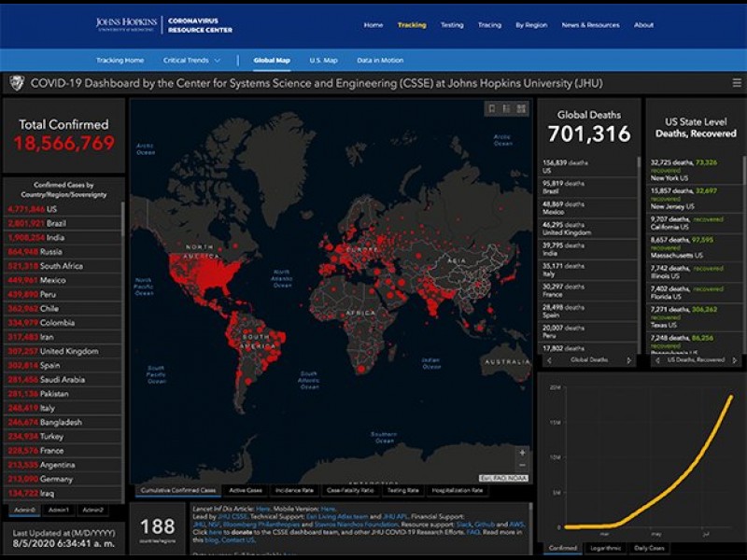
Task: Go to previous panel in US Deaths, Recovered
Action: (x=655, y=359)
